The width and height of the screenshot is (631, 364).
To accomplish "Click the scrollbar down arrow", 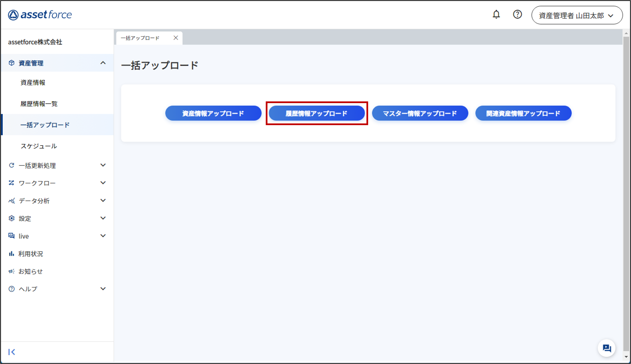I will tap(626, 357).
